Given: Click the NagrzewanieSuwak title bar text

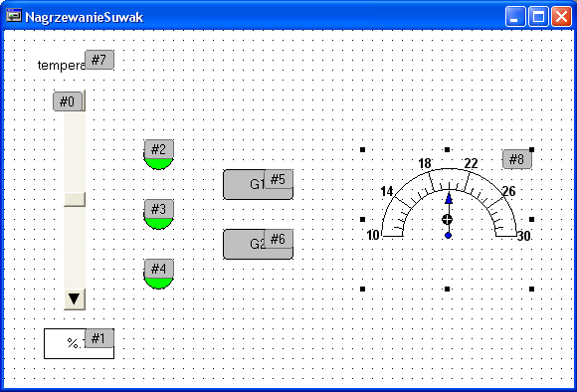Looking at the screenshot, I should click(x=85, y=17).
